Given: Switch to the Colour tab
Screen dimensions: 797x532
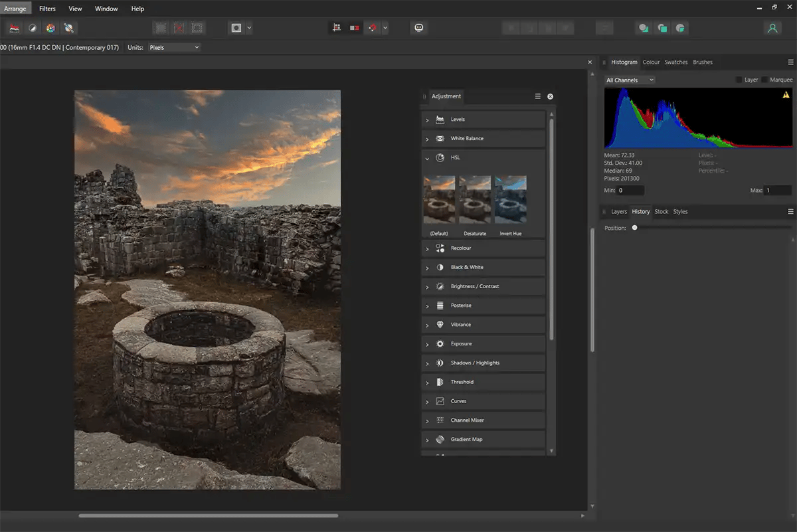Looking at the screenshot, I should 651,62.
